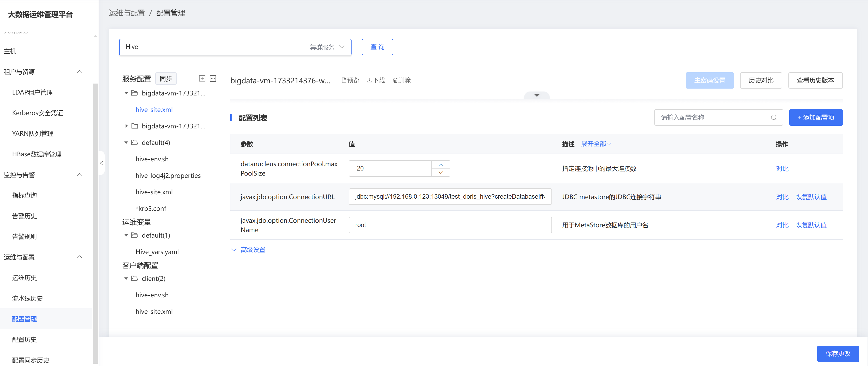Collapse the default(4) folder

tap(126, 143)
